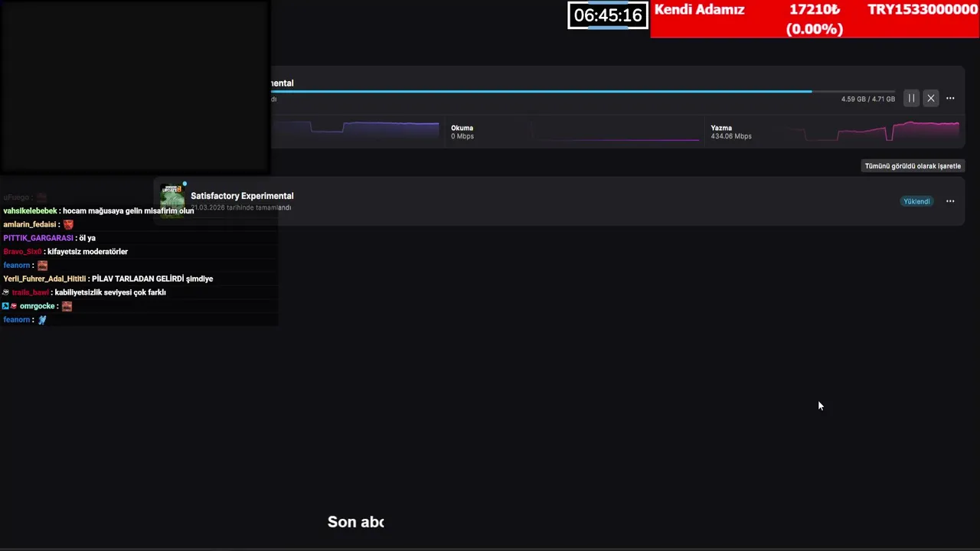
Task: Click chat username Bravo_Six0
Action: (x=22, y=252)
